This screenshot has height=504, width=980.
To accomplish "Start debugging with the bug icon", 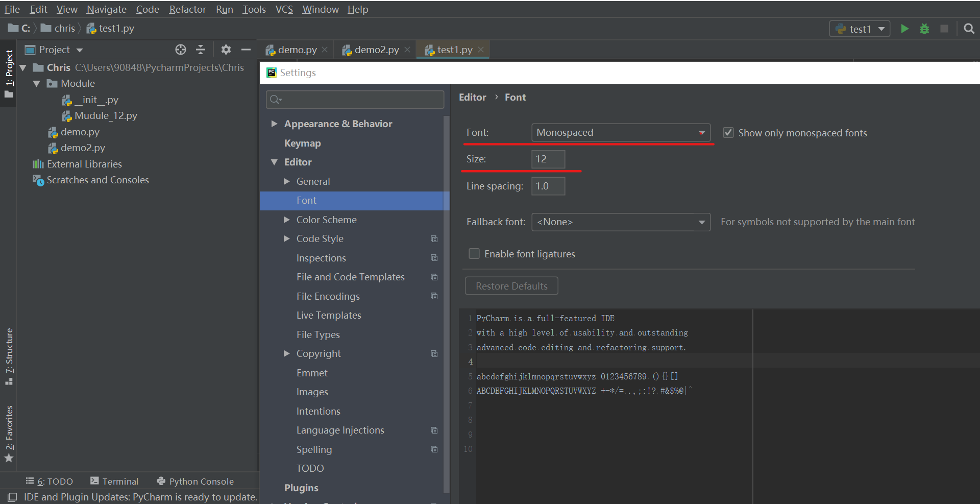I will point(924,29).
